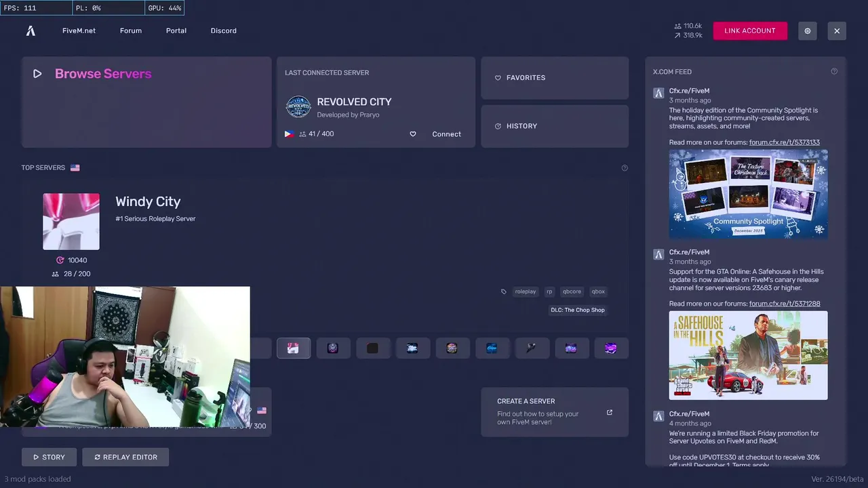
Task: Open the Discord navigation link
Action: [x=224, y=30]
